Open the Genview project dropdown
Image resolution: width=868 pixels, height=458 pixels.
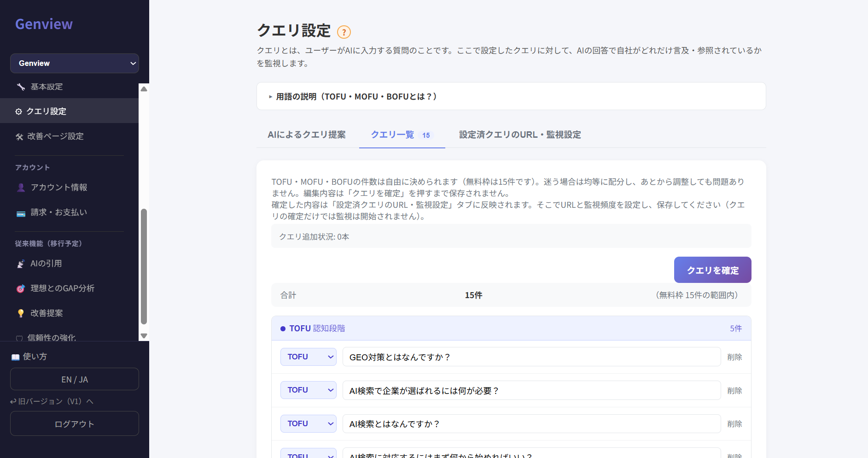click(x=75, y=63)
